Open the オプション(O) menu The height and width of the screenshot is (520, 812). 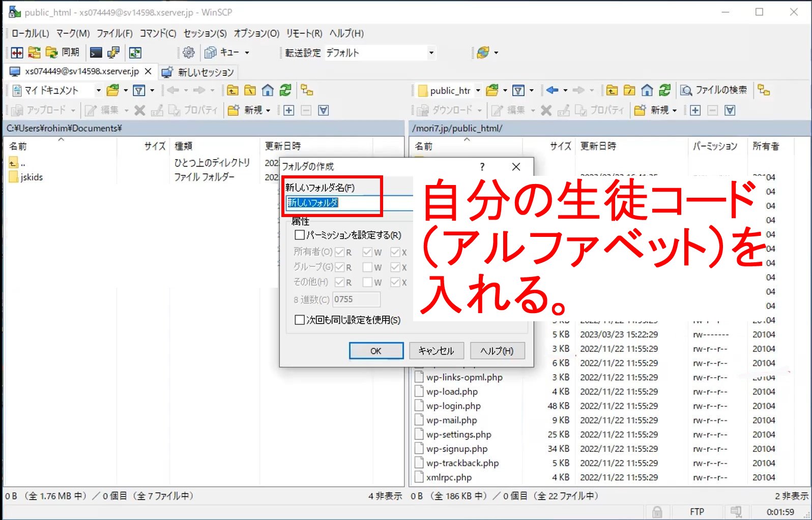pos(256,34)
